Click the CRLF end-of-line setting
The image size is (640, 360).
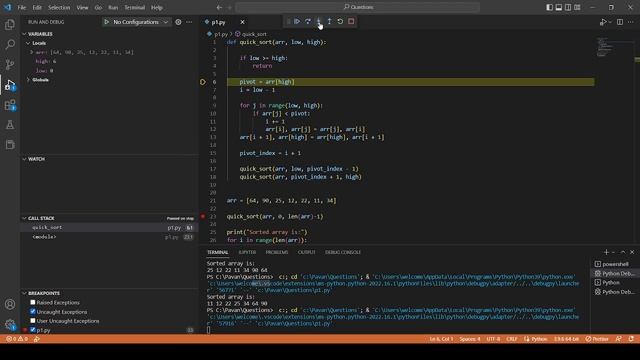511,339
